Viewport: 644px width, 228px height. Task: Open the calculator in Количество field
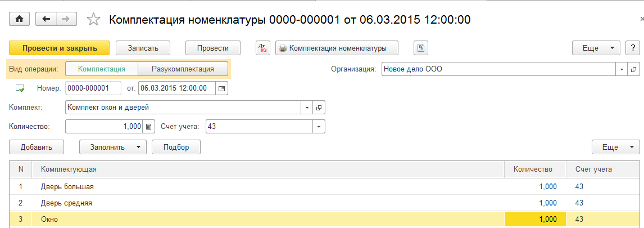pyautogui.click(x=149, y=126)
